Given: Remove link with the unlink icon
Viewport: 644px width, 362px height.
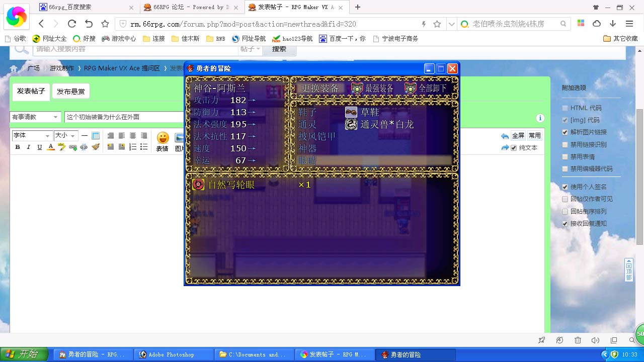Looking at the screenshot, I should 84,147.
